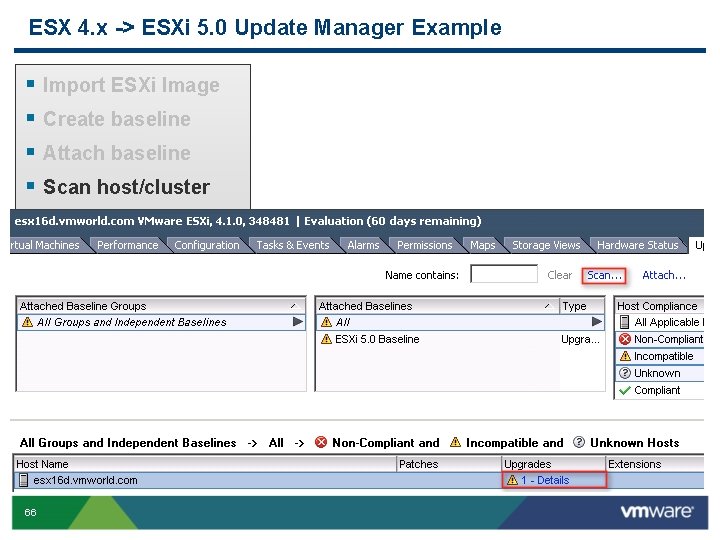720x540 pixels.
Task: Go to the Alarms tab
Action: pyautogui.click(x=363, y=245)
